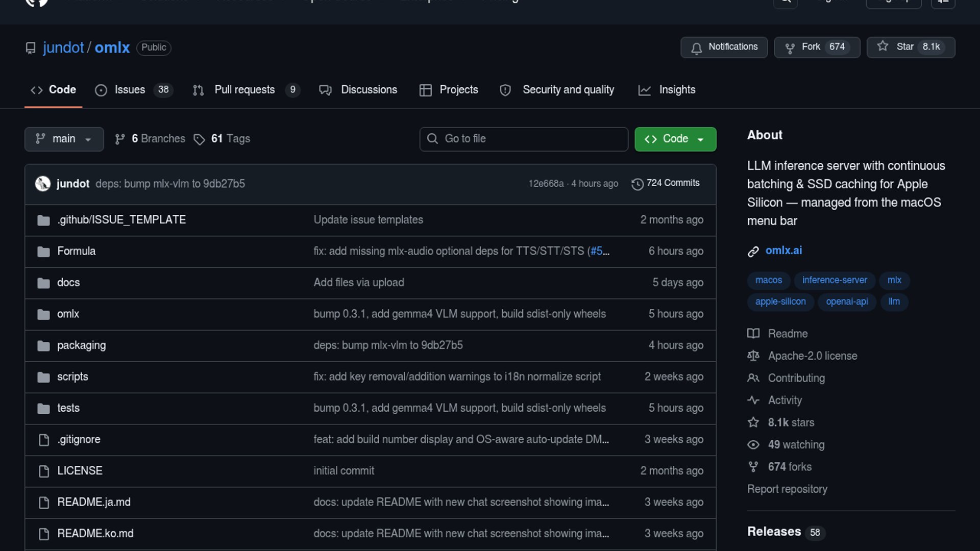Viewport: 980px width, 551px height.
Task: Click the tags icon beside 61 Tags
Action: point(199,139)
